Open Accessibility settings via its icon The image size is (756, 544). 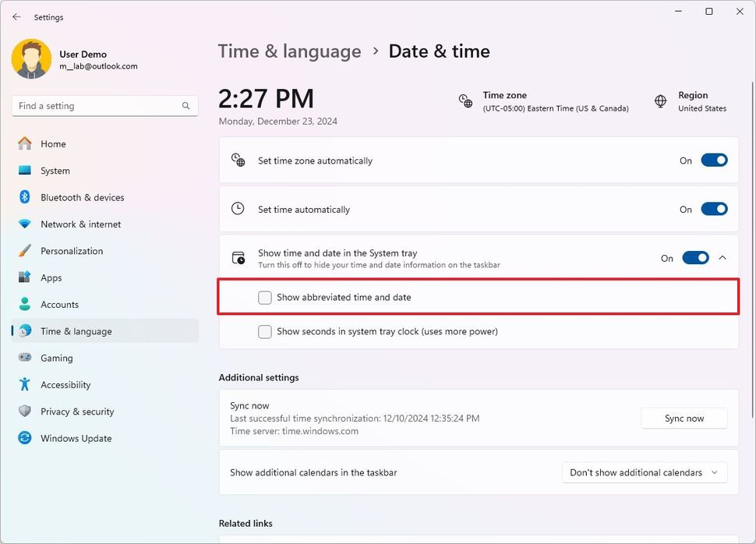pos(24,384)
